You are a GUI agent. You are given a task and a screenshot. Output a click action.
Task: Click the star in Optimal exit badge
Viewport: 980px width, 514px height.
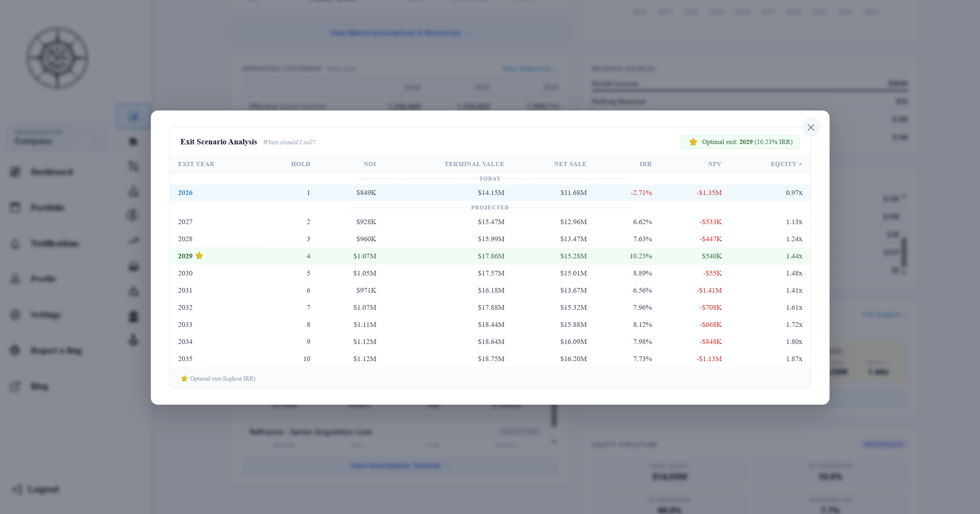(x=693, y=142)
